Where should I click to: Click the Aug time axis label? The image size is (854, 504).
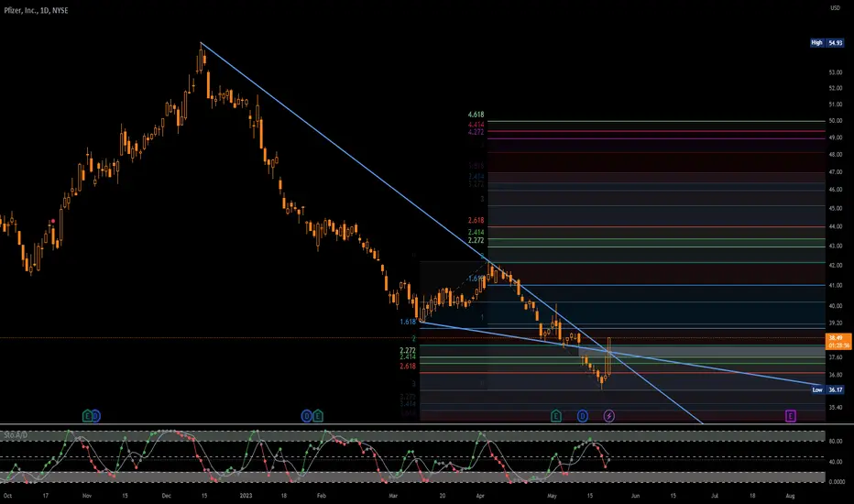point(790,496)
